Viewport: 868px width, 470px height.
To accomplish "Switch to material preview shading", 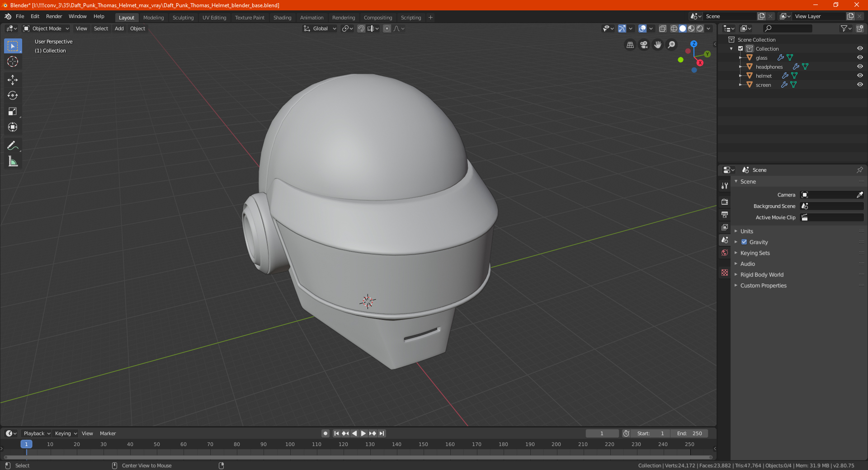I will [x=691, y=28].
